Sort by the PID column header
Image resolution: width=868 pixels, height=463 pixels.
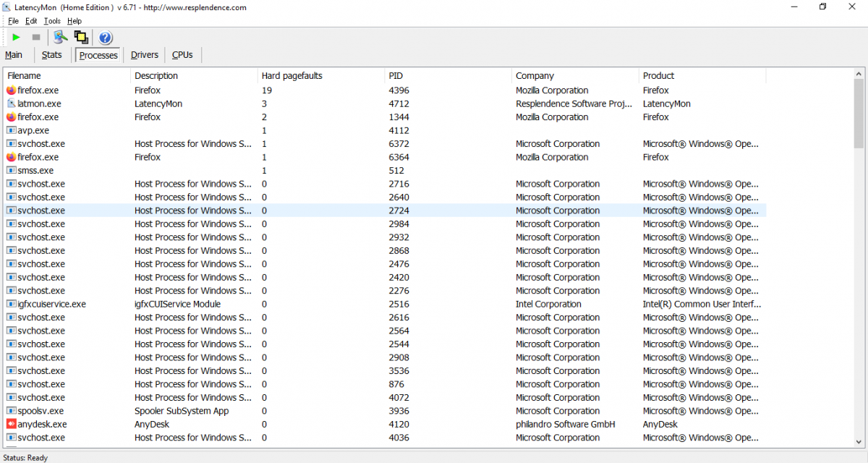click(448, 76)
